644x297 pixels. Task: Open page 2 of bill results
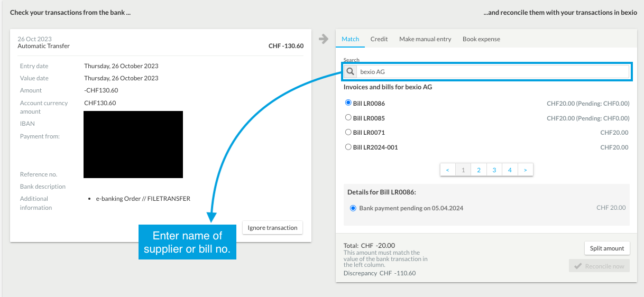point(479,170)
